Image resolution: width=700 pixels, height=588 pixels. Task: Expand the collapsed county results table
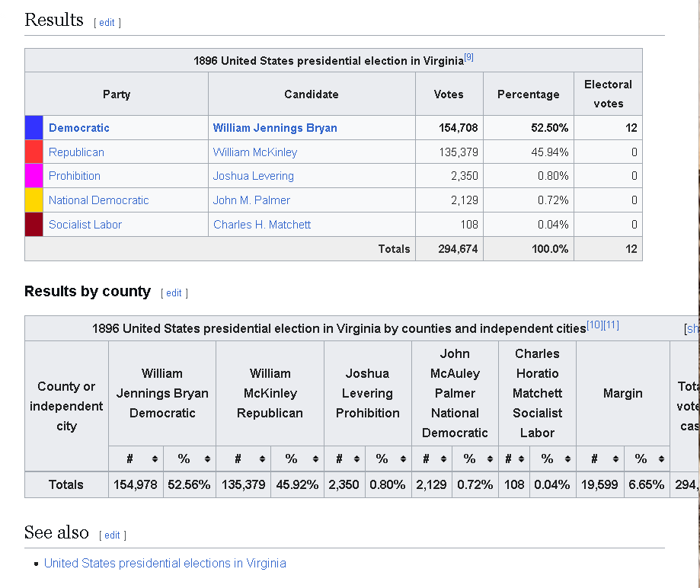pyautogui.click(x=693, y=329)
